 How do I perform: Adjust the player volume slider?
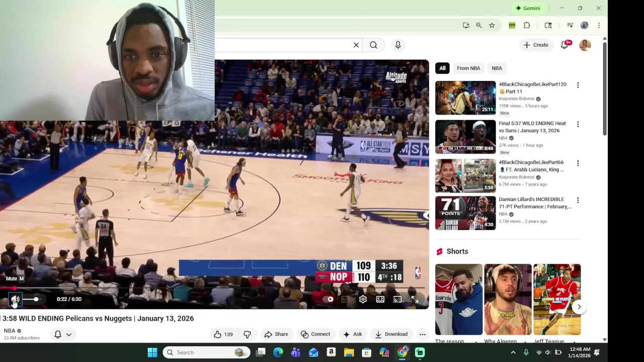[32, 299]
